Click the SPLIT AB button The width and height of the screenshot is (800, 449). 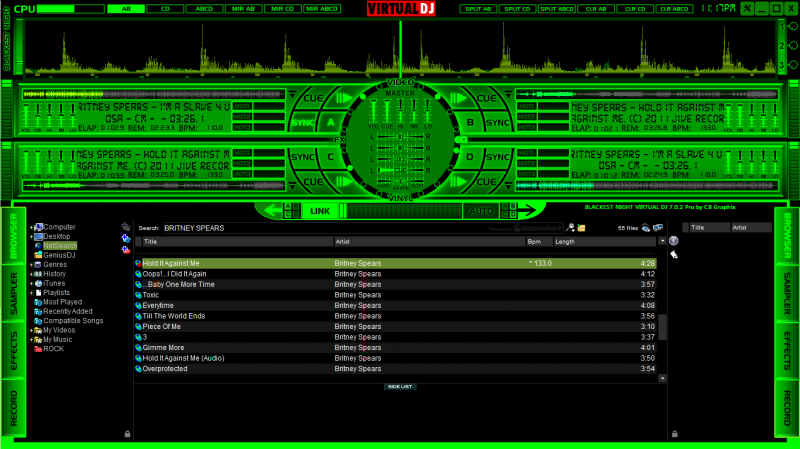(x=478, y=9)
